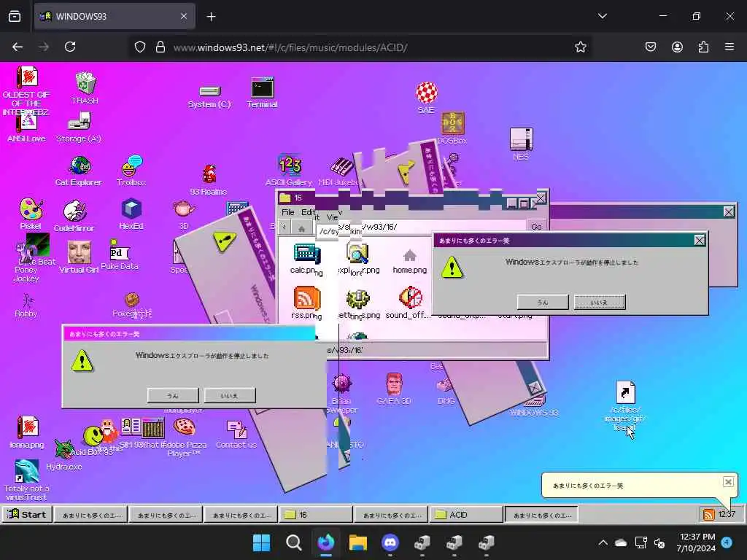Open Contact us icon
The height and width of the screenshot is (560, 747).
tap(236, 435)
